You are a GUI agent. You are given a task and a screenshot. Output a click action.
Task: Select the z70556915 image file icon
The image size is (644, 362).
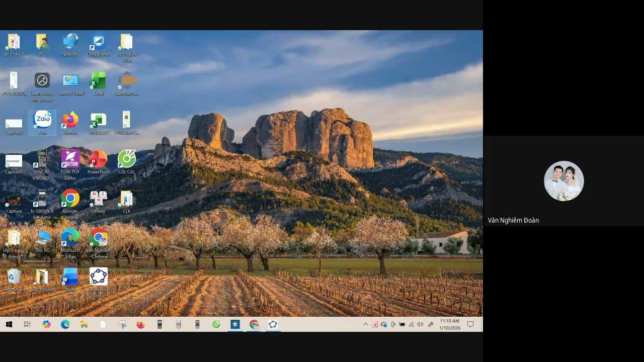click(x=126, y=123)
